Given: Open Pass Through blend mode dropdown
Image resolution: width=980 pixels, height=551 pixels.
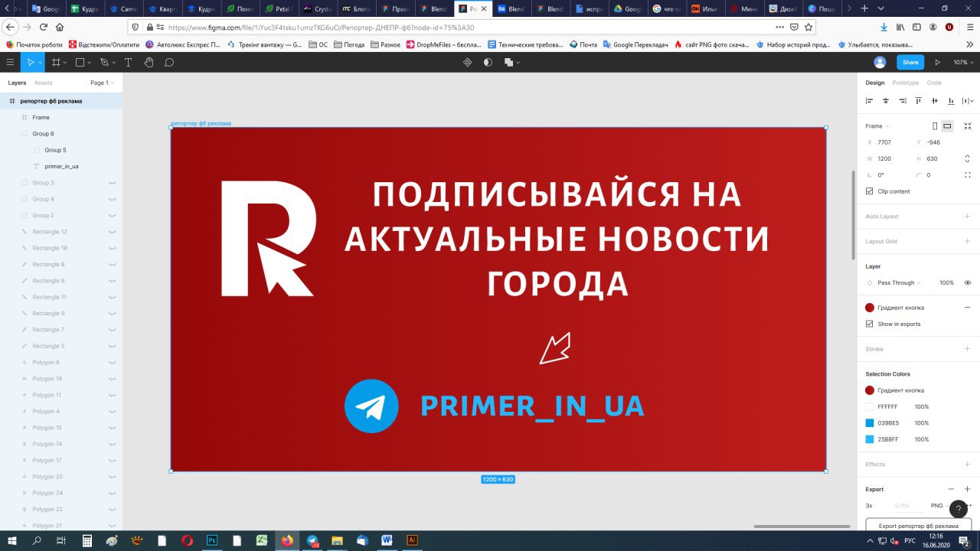Looking at the screenshot, I should tap(899, 282).
